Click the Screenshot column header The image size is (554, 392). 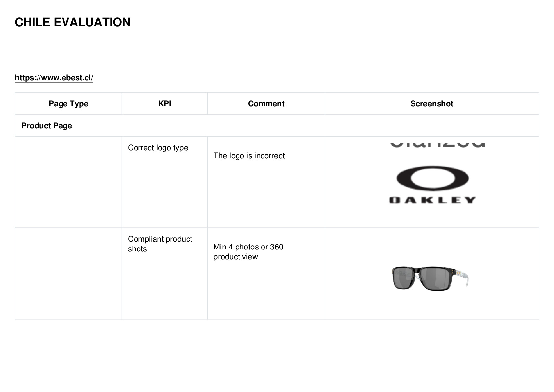[x=432, y=104]
